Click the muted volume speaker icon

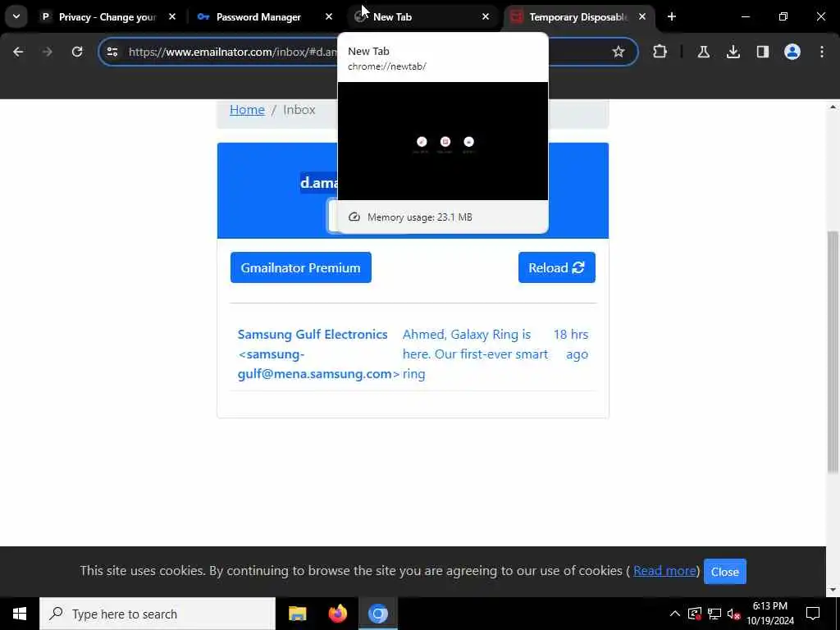pos(733,614)
